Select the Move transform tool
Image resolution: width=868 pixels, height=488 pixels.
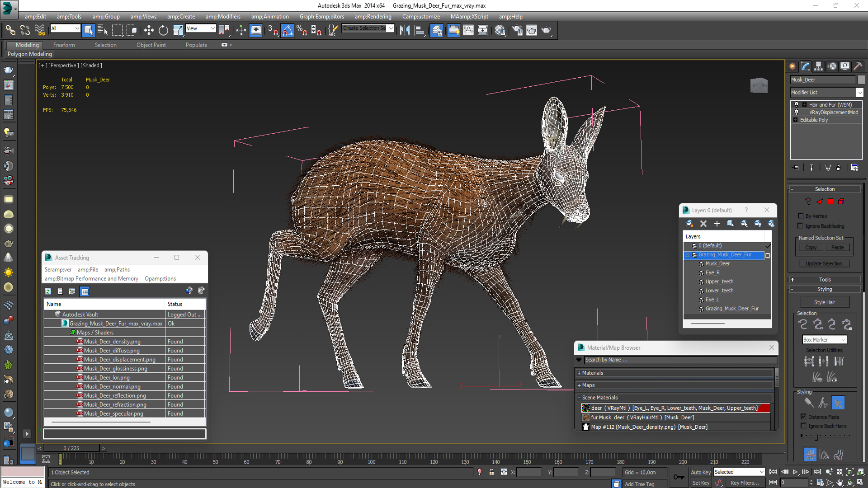149,30
